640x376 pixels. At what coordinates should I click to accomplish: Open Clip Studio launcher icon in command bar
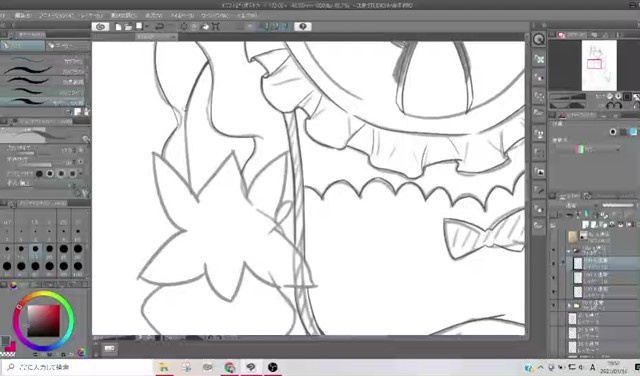(x=100, y=27)
